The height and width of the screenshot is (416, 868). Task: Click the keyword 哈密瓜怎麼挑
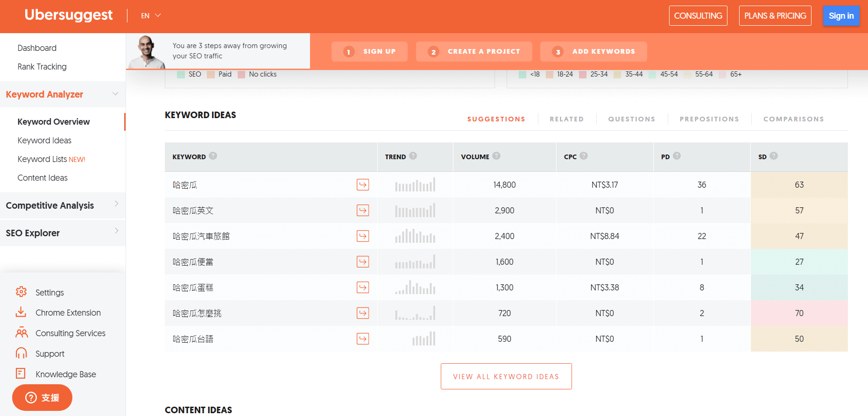197,313
